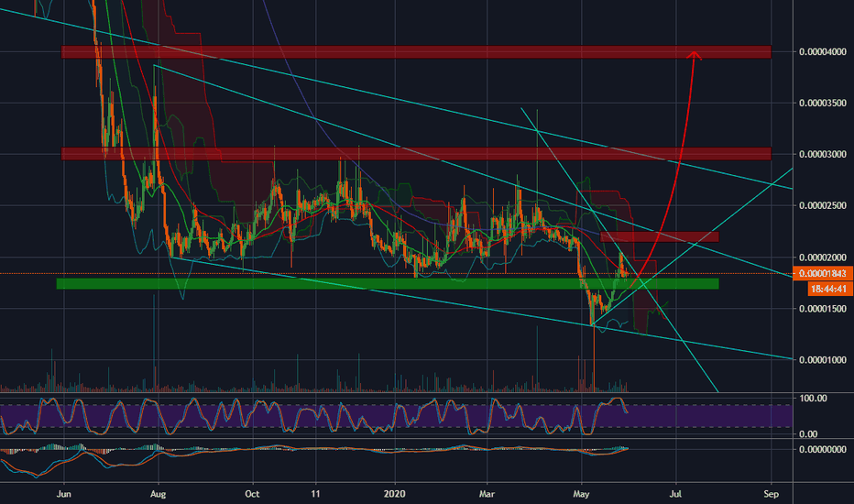The height and width of the screenshot is (504, 854).
Task: Select the top red resistance zone at 0.00004000
Action: pyautogui.click(x=416, y=51)
